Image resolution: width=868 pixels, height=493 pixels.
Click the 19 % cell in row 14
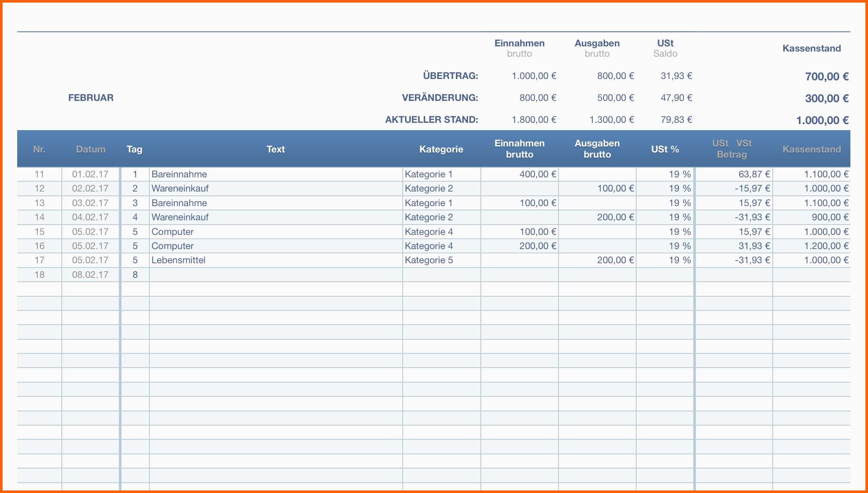pyautogui.click(x=680, y=217)
